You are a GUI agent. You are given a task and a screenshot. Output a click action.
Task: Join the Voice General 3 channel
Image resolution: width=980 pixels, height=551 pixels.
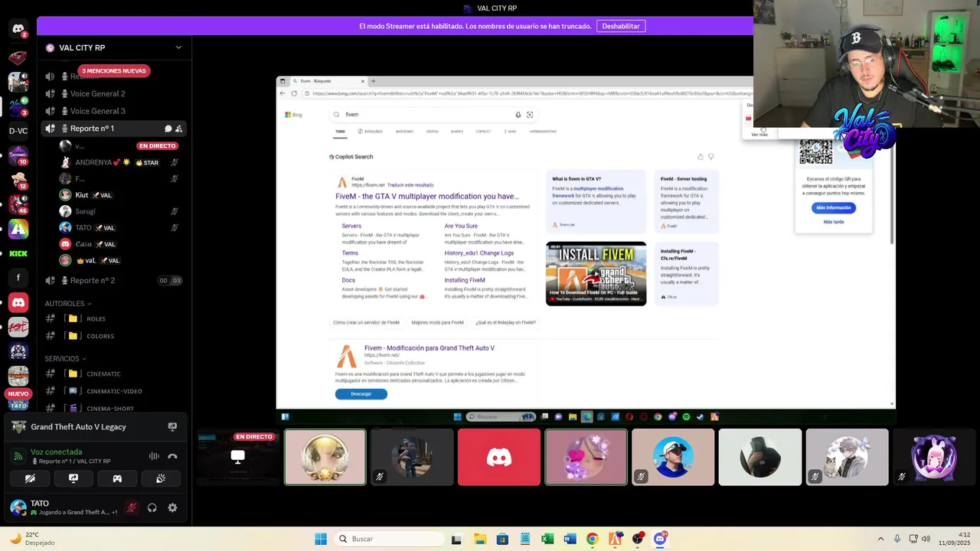click(113, 111)
